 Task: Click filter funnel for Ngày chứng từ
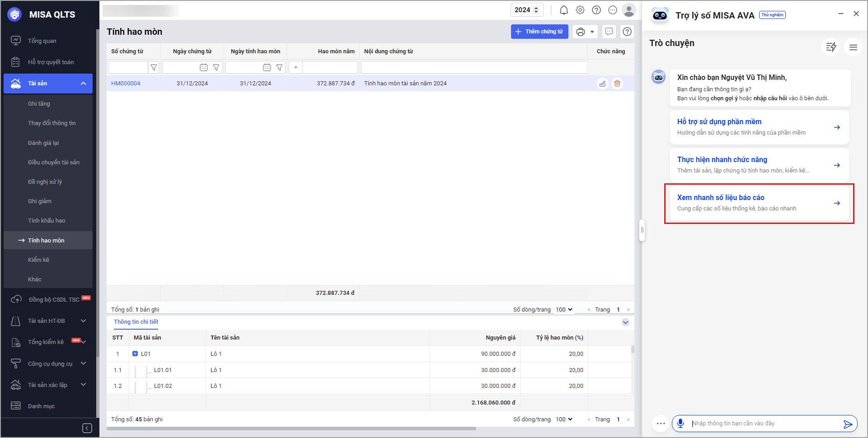point(216,67)
